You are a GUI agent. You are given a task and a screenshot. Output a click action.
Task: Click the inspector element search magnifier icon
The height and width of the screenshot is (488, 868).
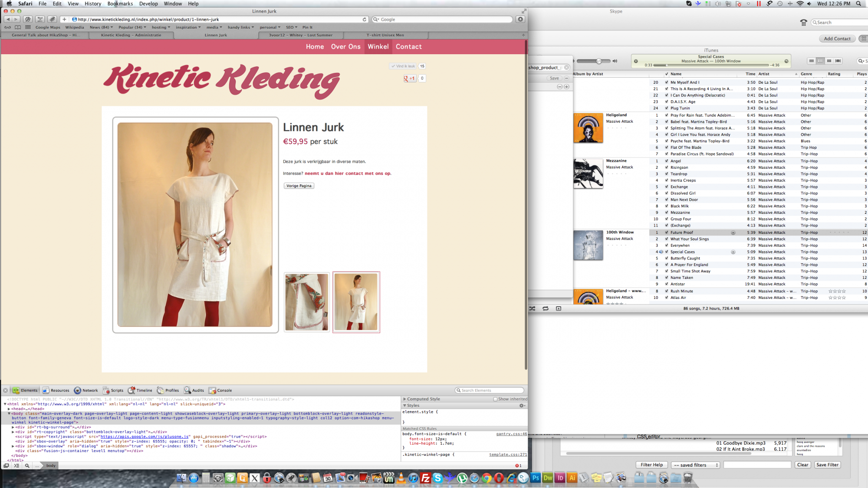pos(27,465)
